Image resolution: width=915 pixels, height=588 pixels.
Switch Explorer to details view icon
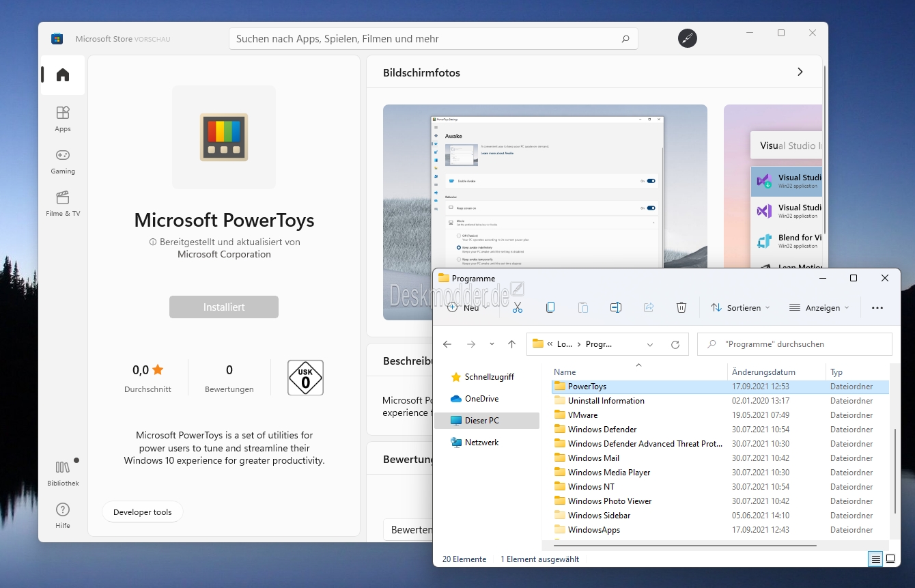click(875, 559)
